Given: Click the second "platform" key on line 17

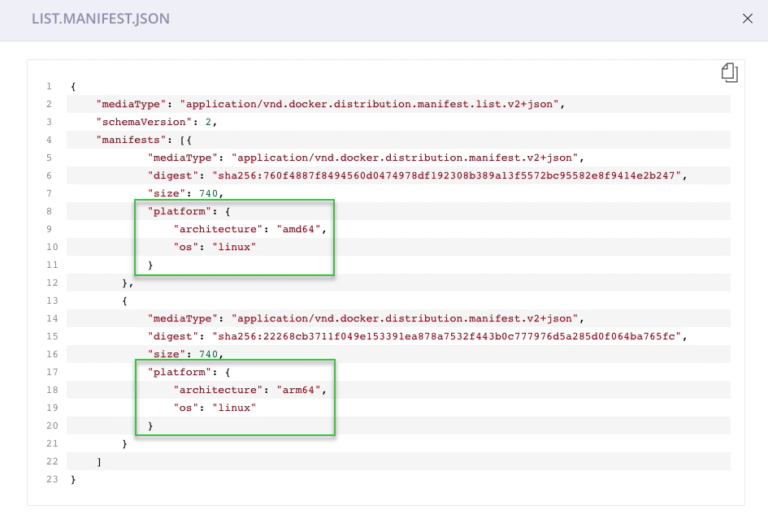Looking at the screenshot, I should (178, 372).
